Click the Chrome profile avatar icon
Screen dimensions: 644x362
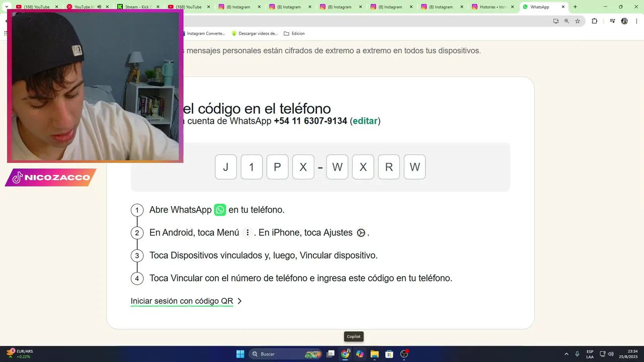tap(624, 21)
